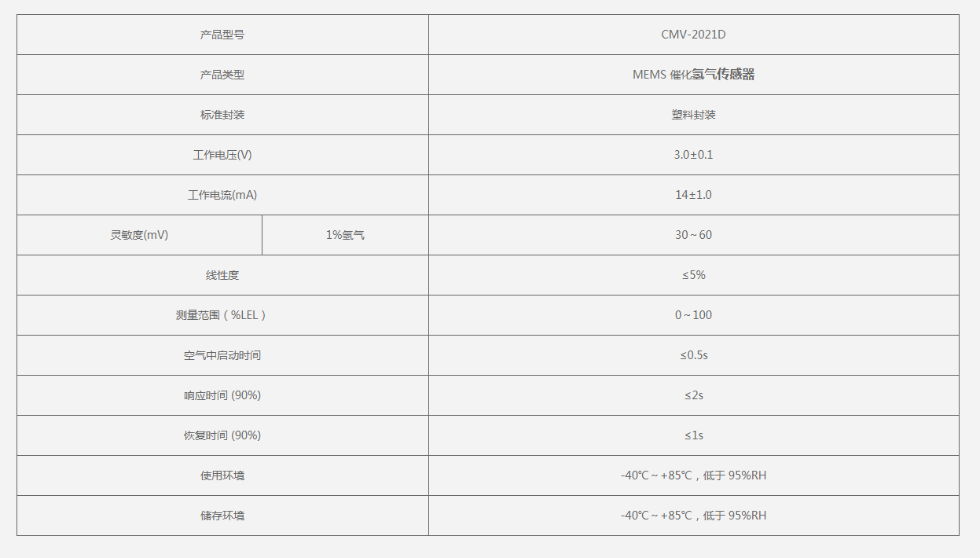Click the 灵敏度(mV) label cell
This screenshot has height=558, width=980.
coord(139,235)
